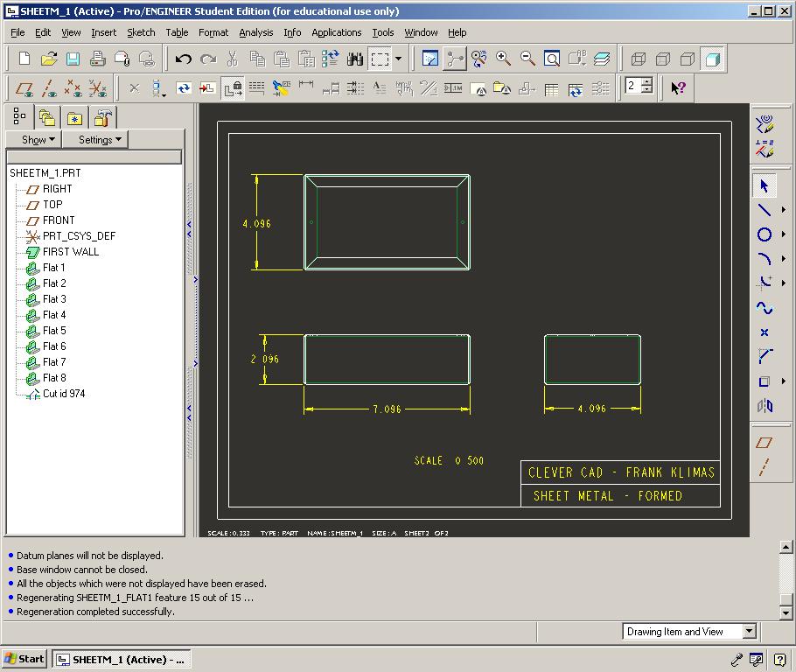Screen dimensions: 796x672
Task: Click the Zoom In magnifier icon
Action: (x=504, y=59)
